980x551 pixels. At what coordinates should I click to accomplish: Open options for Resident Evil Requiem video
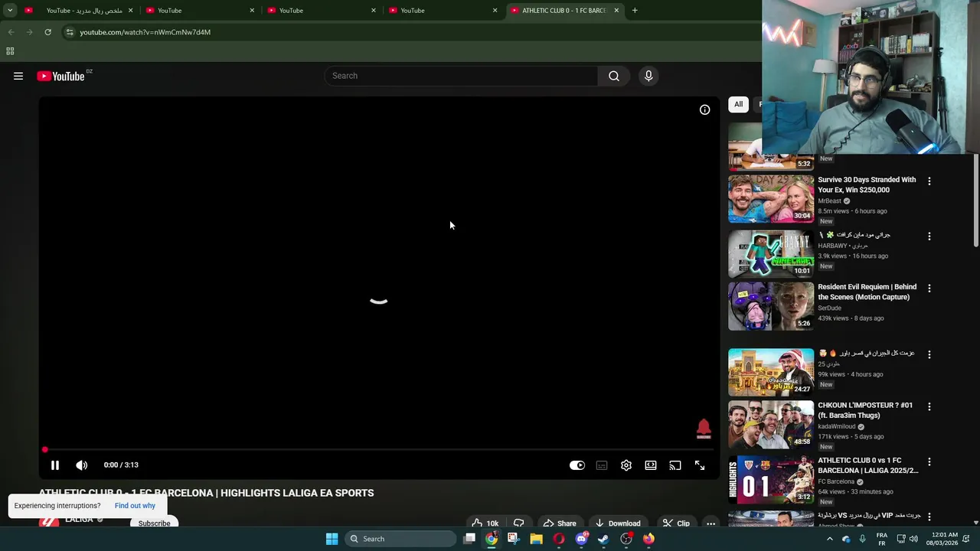(929, 289)
